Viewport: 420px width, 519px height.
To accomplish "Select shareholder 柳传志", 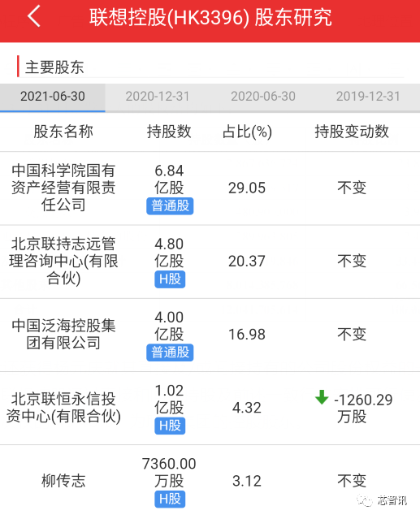I will coord(63,481).
